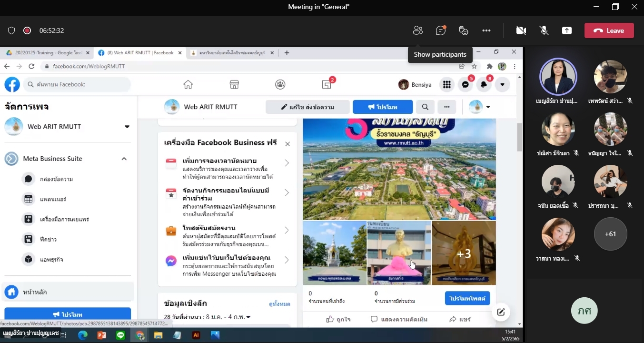The height and width of the screenshot is (343, 644).
Task: Open the aerial campus photo
Action: coord(399,169)
